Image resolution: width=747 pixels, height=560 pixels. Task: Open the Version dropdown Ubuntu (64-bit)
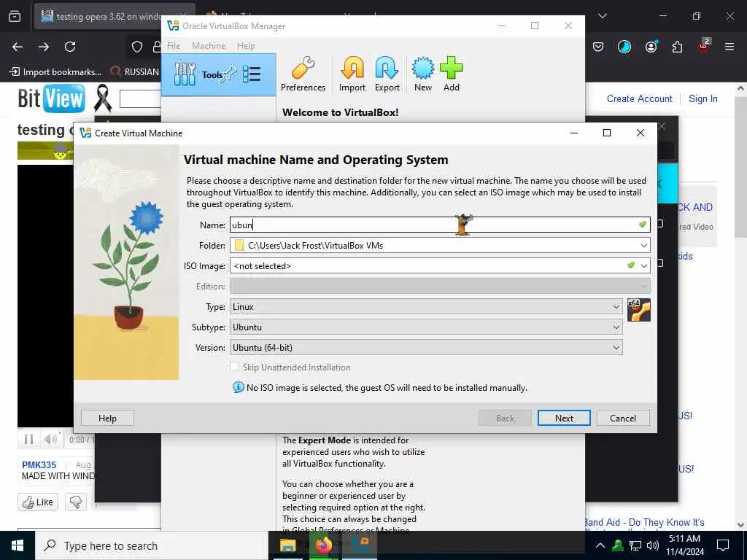tap(426, 348)
